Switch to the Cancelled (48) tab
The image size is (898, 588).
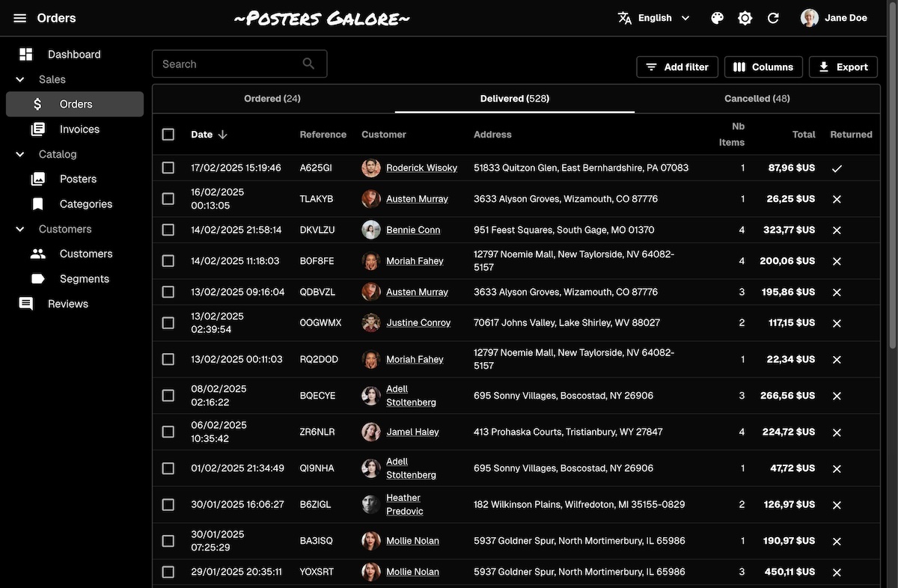click(x=757, y=99)
